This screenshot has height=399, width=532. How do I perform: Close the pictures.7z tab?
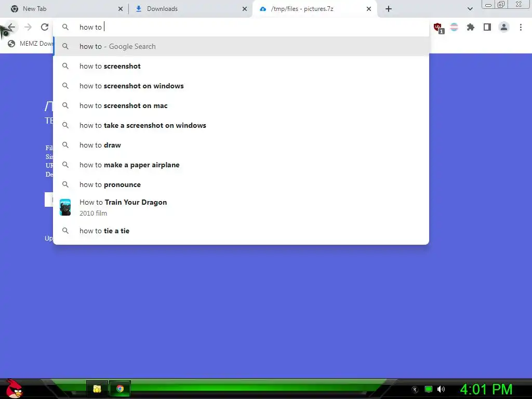click(369, 9)
